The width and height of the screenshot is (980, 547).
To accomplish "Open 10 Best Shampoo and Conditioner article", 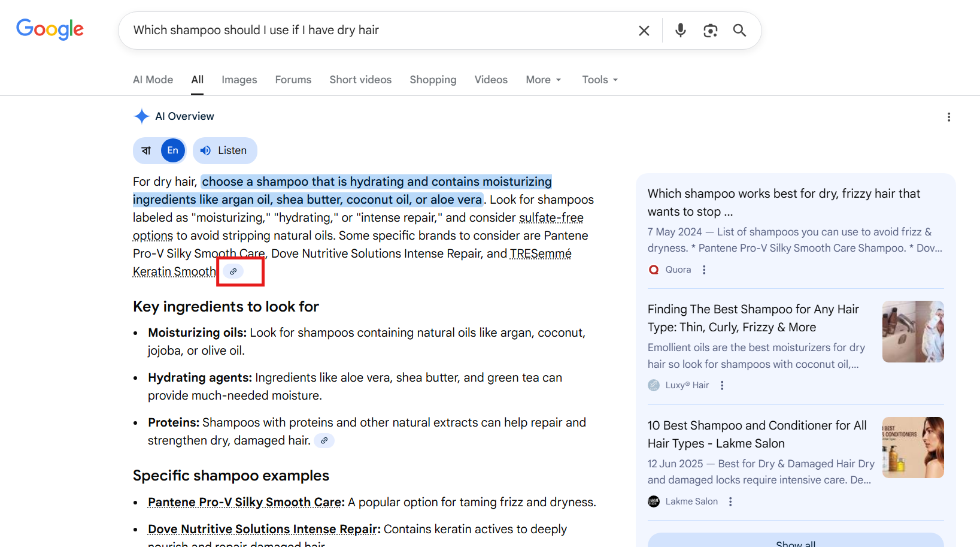I will pos(757,434).
